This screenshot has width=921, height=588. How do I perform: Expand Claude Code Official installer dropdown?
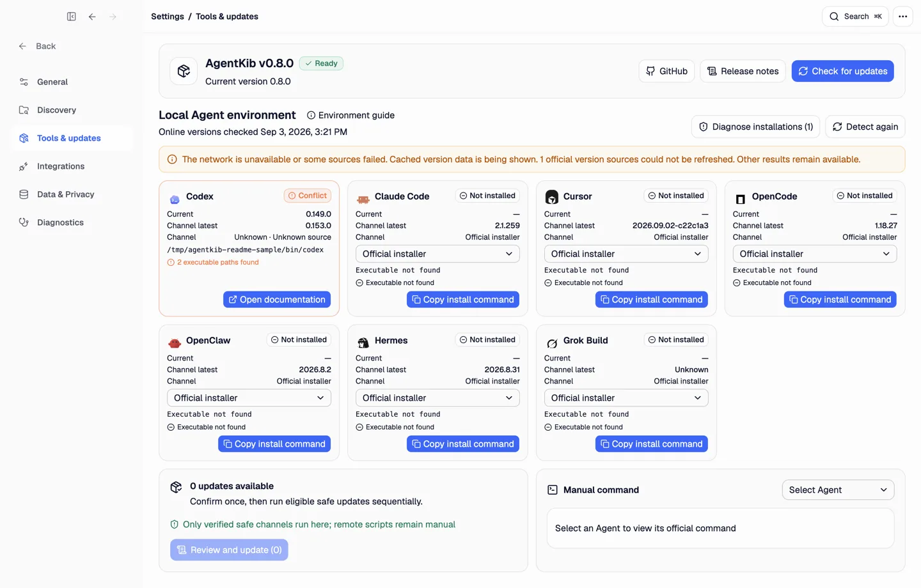[x=437, y=254]
